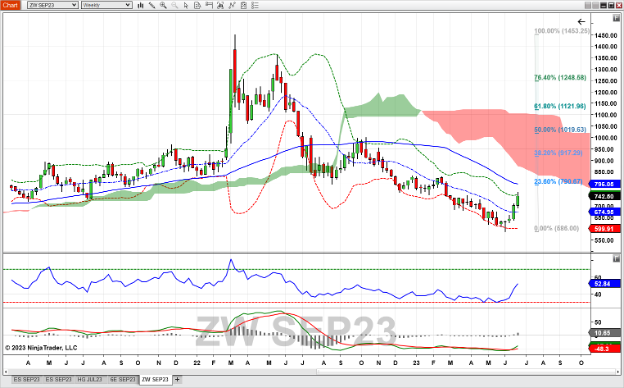The image size is (624, 388).
Task: Open the data series list icon
Action: 255,5
